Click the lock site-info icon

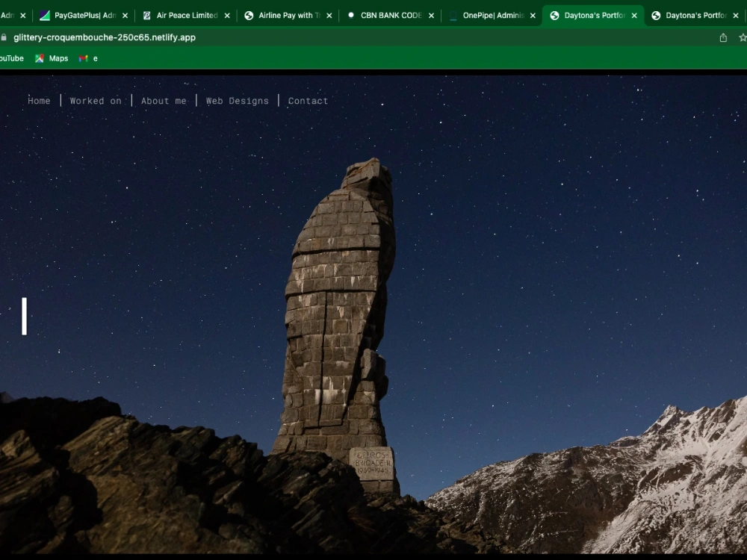click(x=4, y=37)
